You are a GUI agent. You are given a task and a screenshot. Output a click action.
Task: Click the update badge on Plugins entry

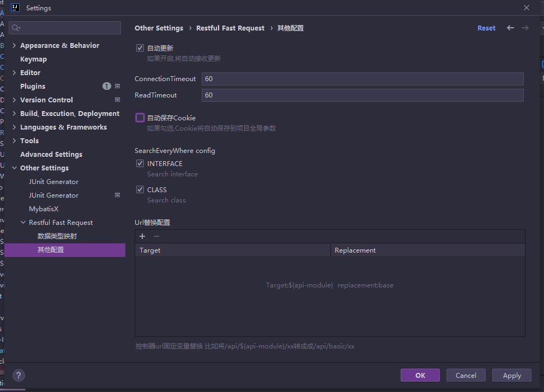[x=107, y=86]
